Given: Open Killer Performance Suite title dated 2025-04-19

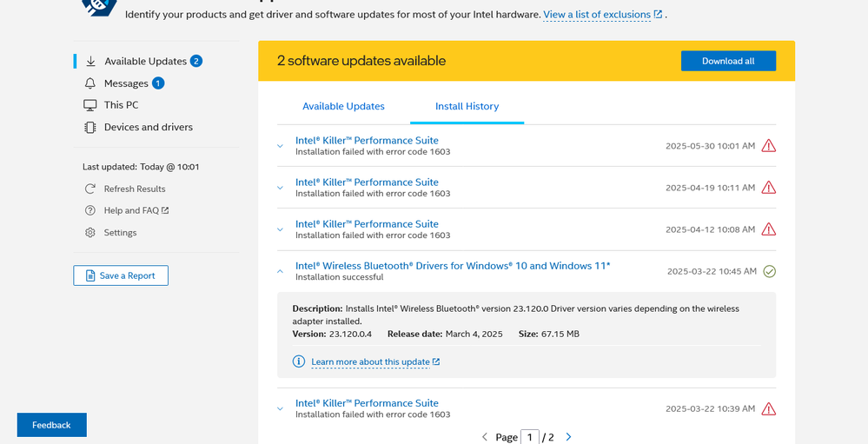Looking at the screenshot, I should (367, 182).
